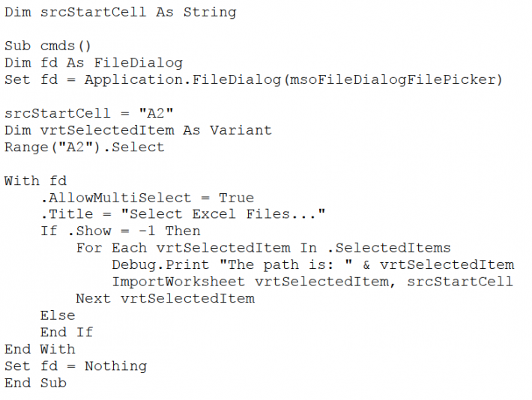532x400 pixels.
Task: Click the 'Dim fd As FileDialog' line
Action: pos(93,63)
